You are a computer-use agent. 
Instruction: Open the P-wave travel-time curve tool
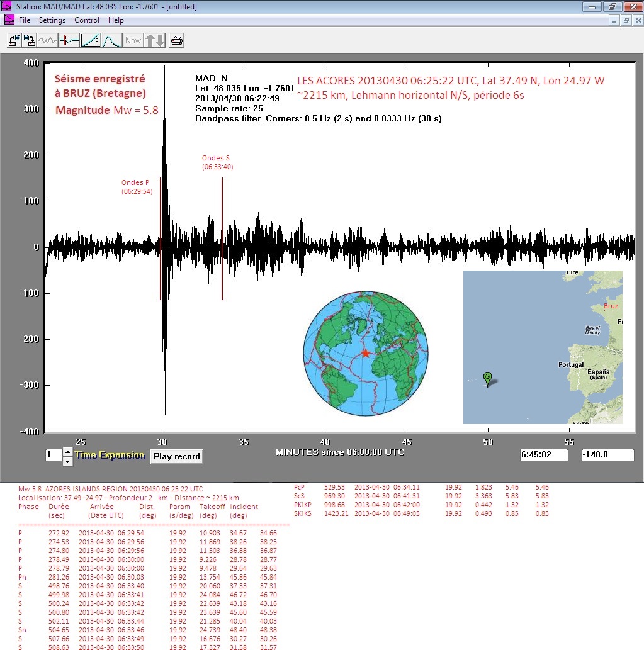91,40
